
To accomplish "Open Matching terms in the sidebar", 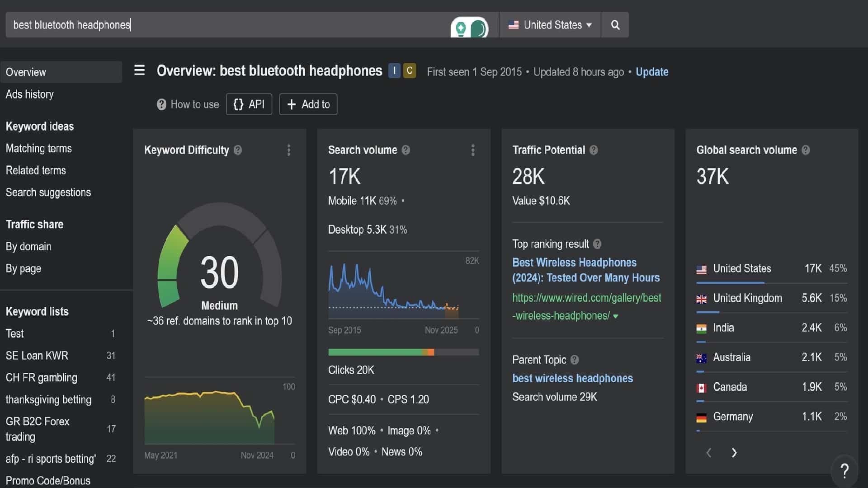I will (x=39, y=148).
